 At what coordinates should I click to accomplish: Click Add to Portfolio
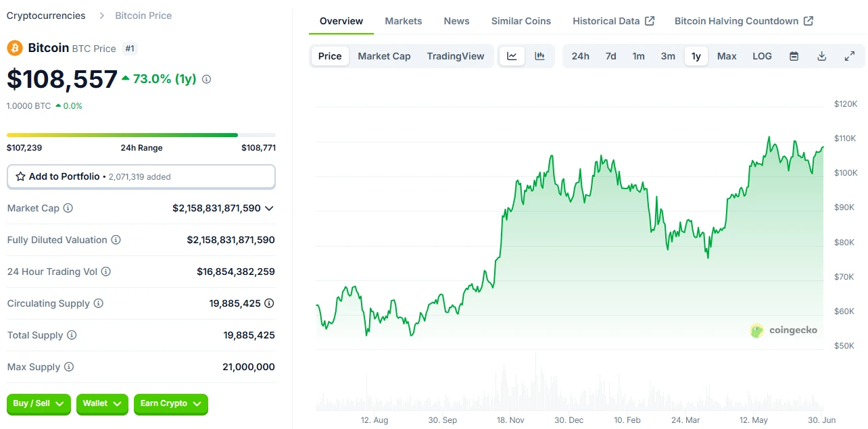point(141,176)
